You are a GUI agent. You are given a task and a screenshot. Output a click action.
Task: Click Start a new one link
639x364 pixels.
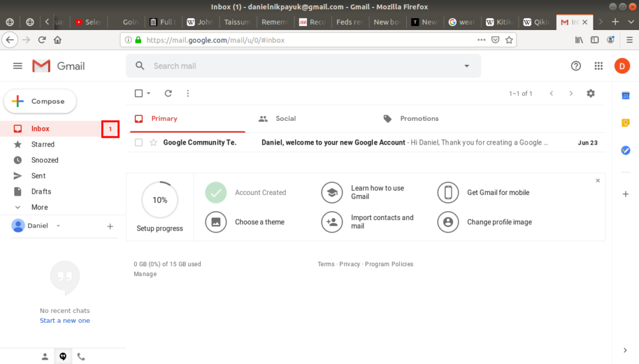(65, 320)
